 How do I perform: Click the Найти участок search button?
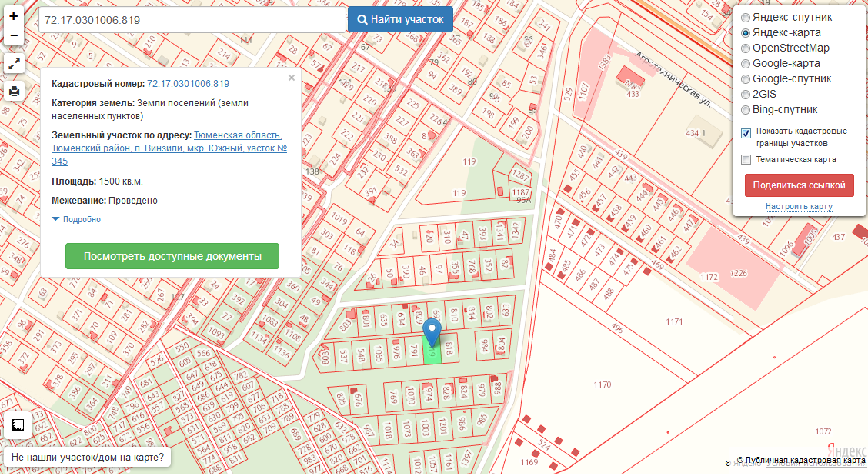click(x=400, y=19)
